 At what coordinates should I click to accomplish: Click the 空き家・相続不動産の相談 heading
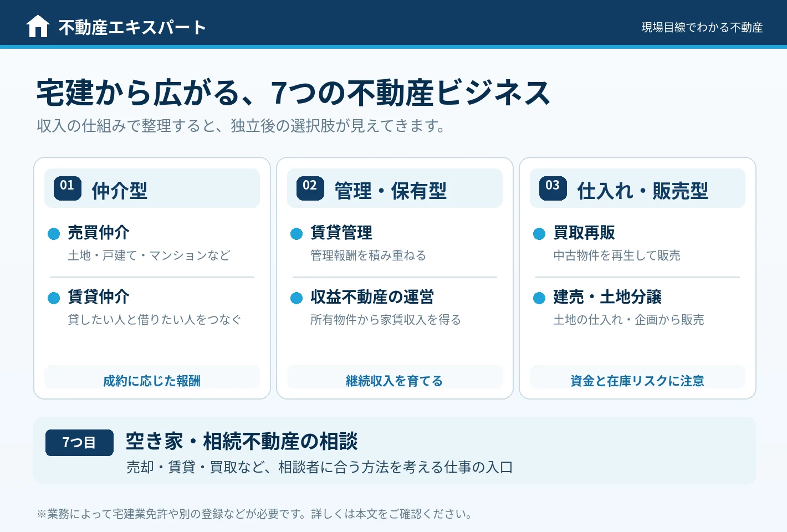point(242,442)
